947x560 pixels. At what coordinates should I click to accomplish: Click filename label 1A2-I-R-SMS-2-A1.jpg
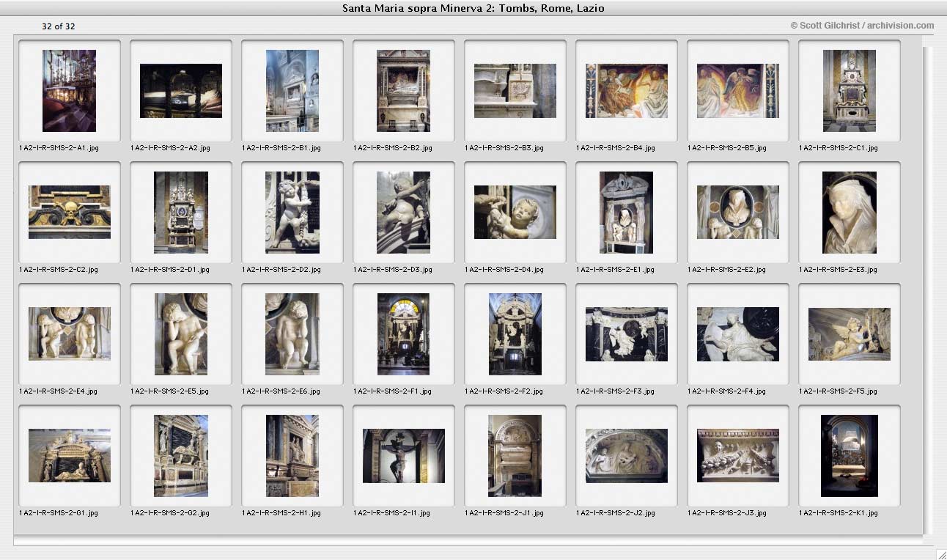(59, 148)
